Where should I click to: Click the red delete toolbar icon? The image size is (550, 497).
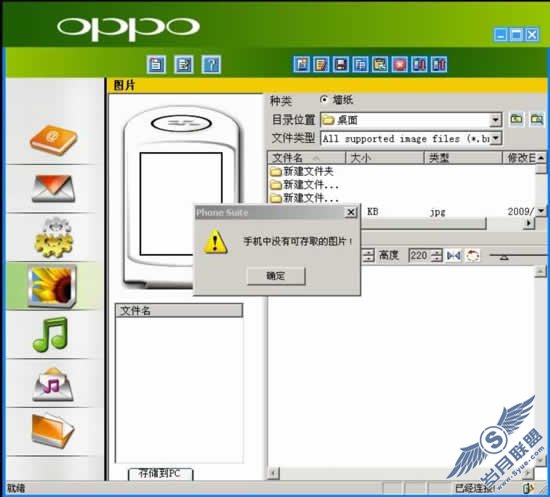pyautogui.click(x=400, y=64)
